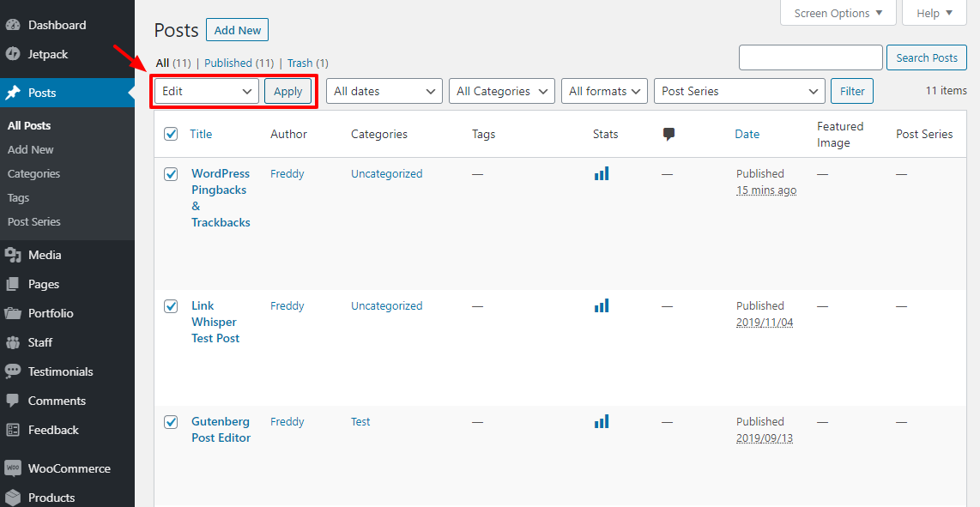Click the Products box icon
Screen dimensions: 980x507
coord(13,498)
